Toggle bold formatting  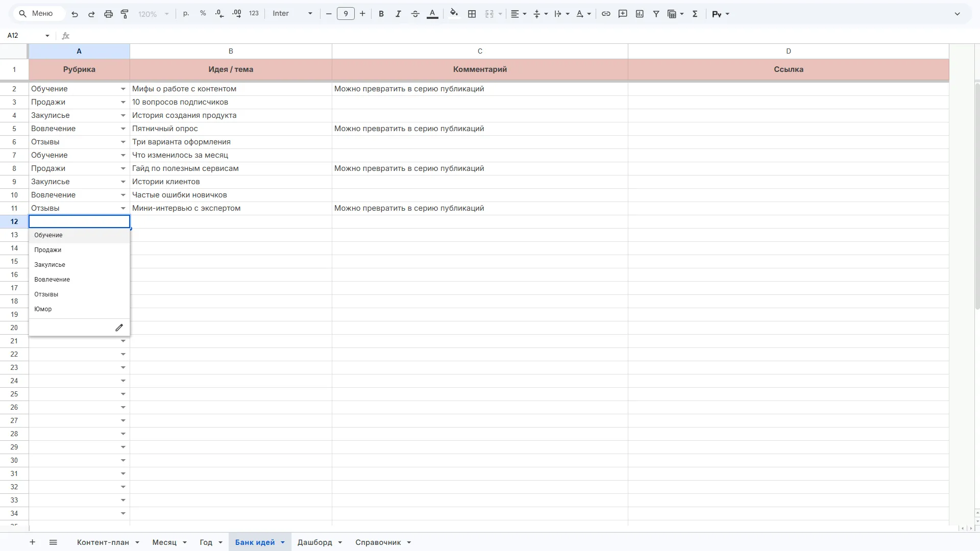click(x=381, y=14)
